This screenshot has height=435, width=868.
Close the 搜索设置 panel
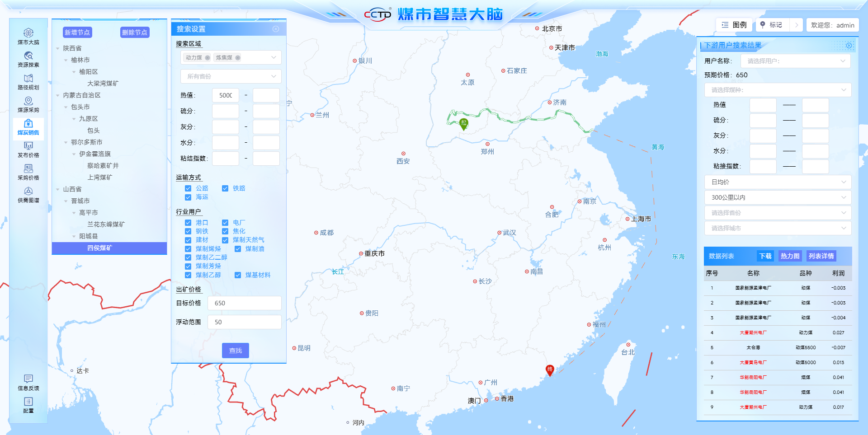pyautogui.click(x=276, y=29)
